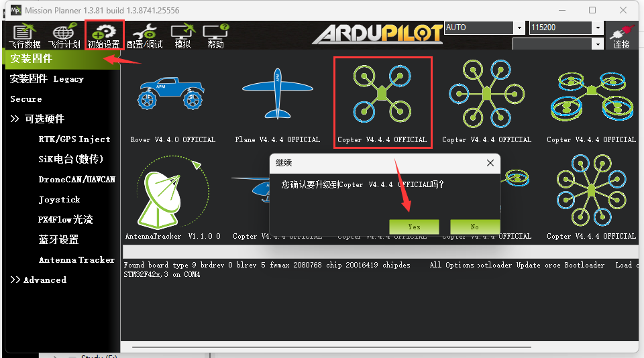Decline the upgrade by clicking No
This screenshot has height=358, width=644.
tap(475, 227)
